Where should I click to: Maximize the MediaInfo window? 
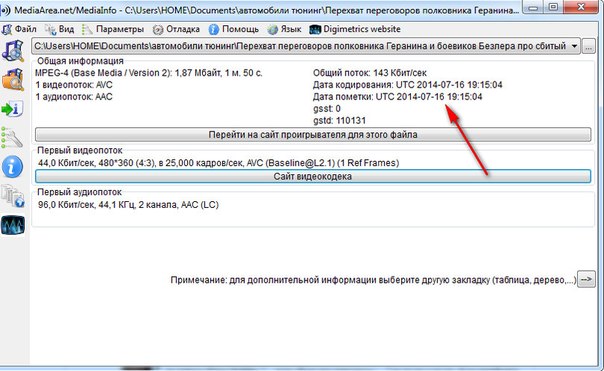(x=553, y=7)
